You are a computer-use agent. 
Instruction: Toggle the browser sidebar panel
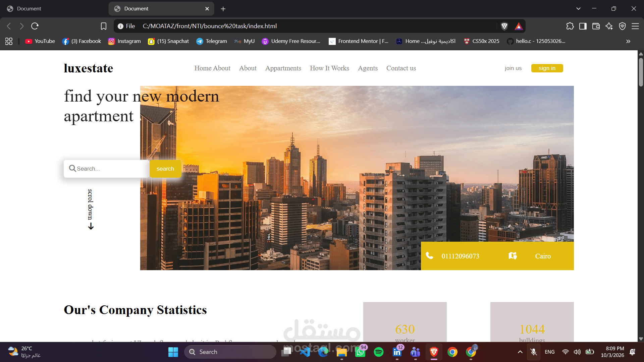583,26
